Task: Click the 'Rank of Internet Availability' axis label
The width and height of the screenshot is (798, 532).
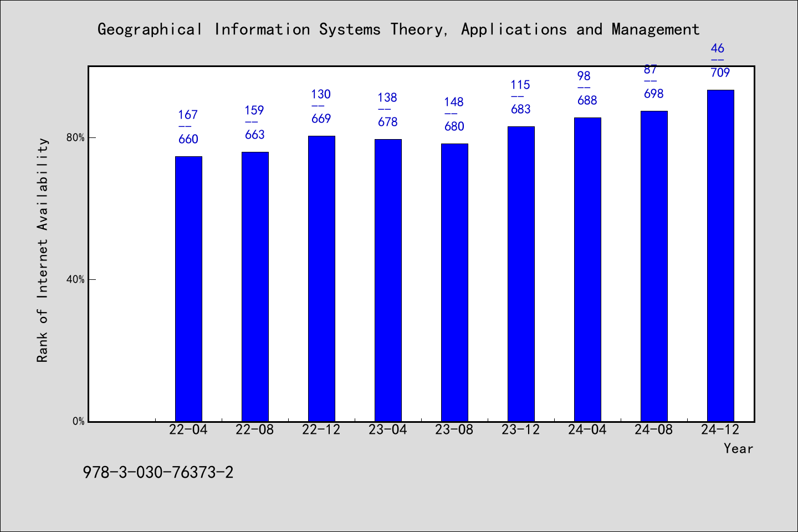Action: tap(43, 250)
